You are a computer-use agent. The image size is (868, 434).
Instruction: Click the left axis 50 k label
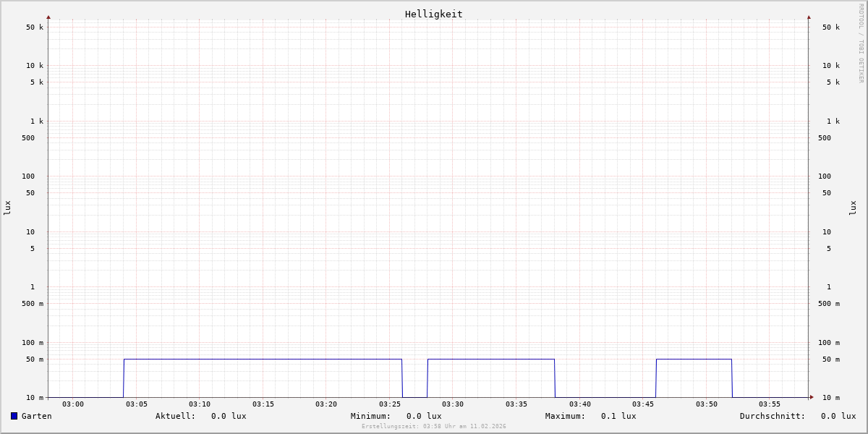click(x=35, y=27)
